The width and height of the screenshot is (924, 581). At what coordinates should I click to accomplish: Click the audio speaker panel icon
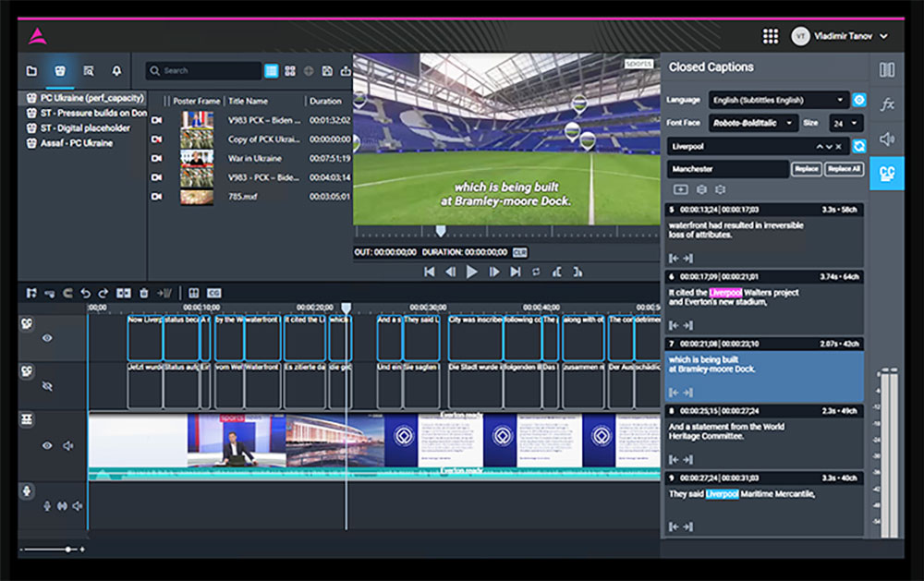[887, 139]
